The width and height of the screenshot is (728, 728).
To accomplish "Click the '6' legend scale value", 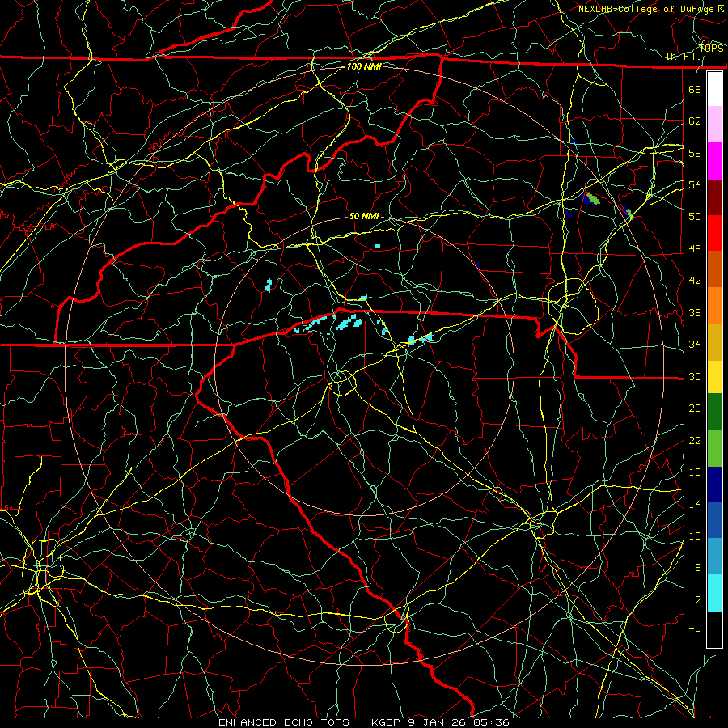I will pyautogui.click(x=698, y=568).
